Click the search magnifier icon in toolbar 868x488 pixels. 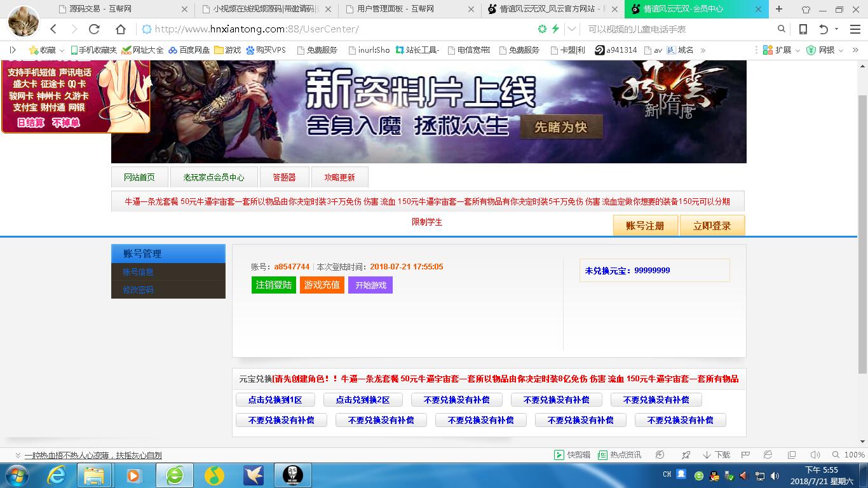click(782, 29)
